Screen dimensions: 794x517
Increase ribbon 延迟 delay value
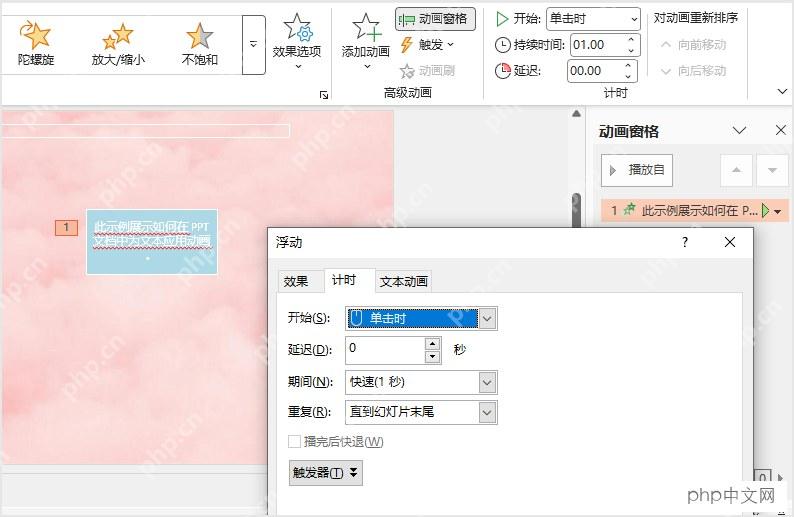click(x=628, y=65)
